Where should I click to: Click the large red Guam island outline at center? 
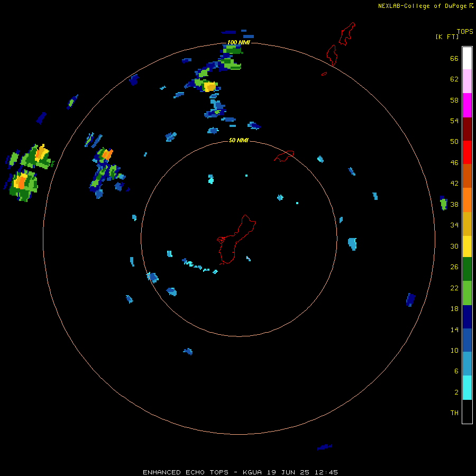236,240
